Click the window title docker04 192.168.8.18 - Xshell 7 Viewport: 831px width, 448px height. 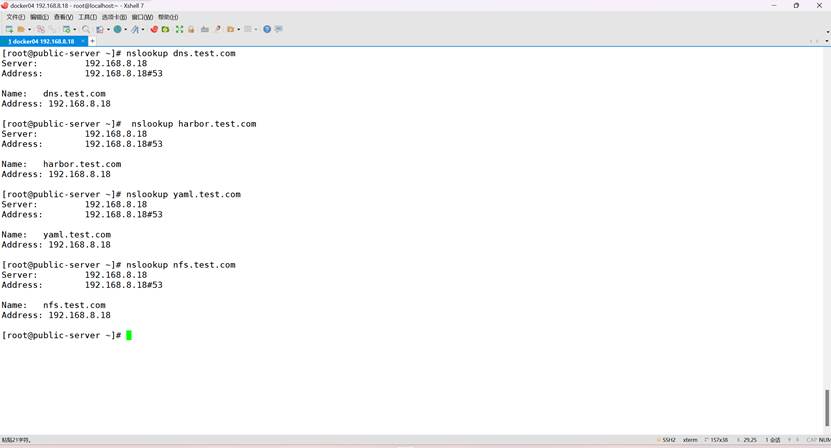[77, 5]
